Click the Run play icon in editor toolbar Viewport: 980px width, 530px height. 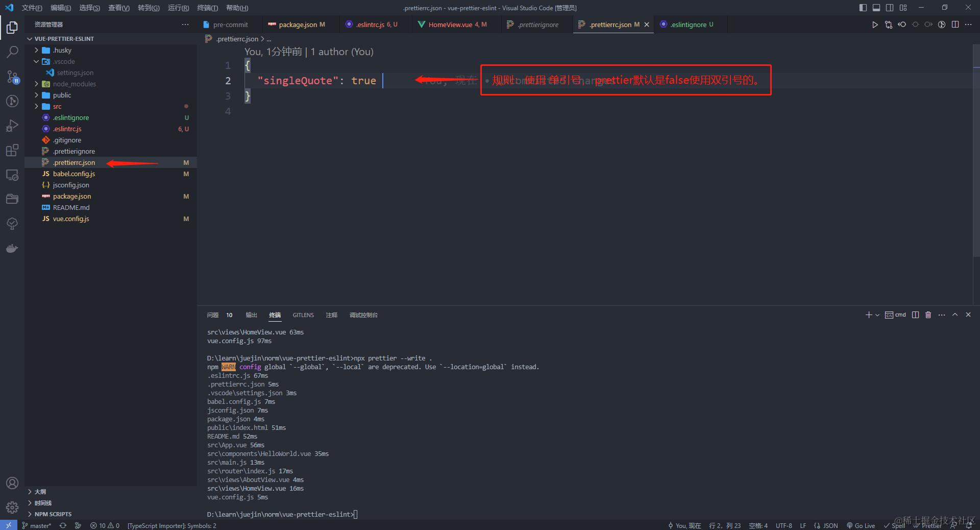(875, 25)
